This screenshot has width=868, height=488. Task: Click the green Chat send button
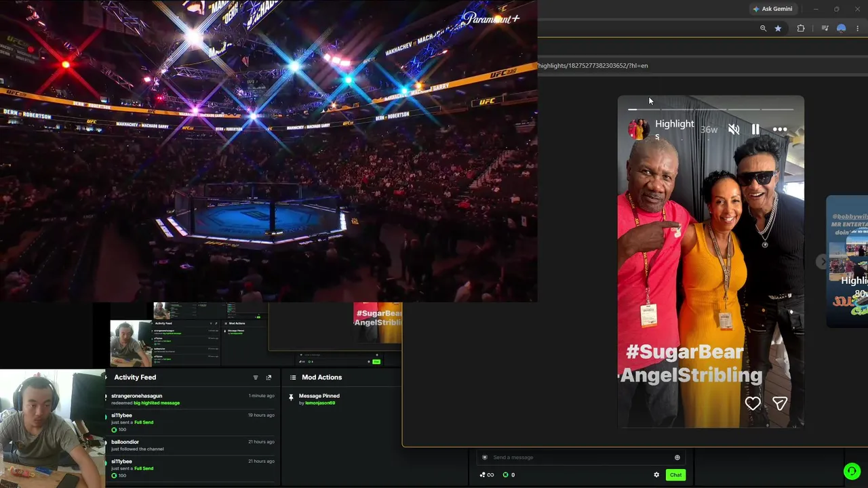coord(675,475)
